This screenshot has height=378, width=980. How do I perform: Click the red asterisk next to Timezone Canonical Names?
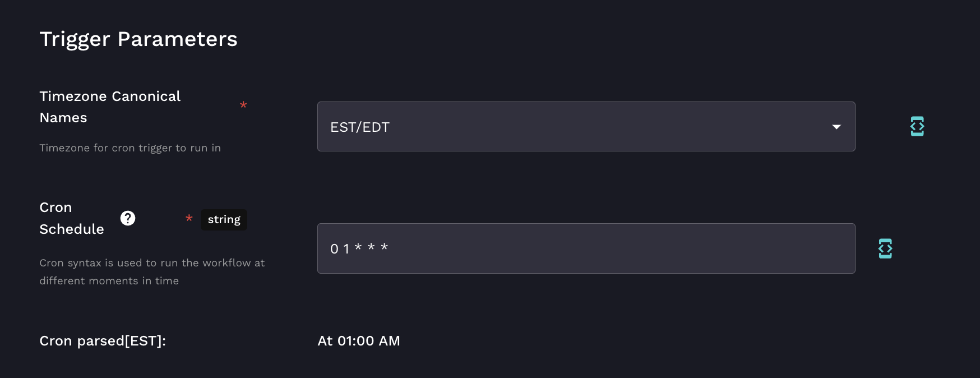(243, 105)
